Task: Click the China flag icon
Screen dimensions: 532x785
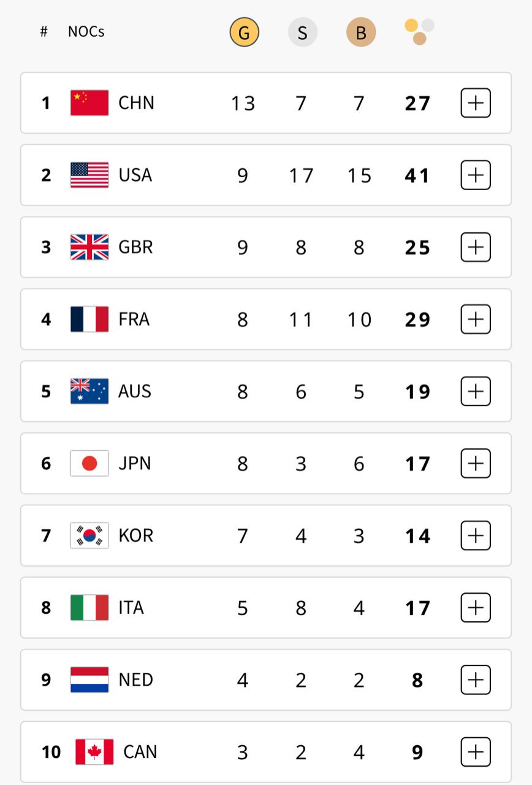Action: pos(89,103)
